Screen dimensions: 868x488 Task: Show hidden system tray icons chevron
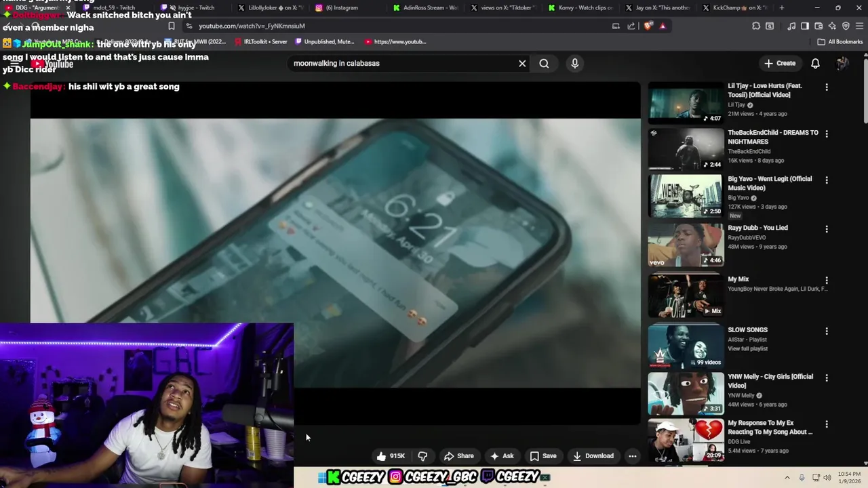[x=787, y=477]
